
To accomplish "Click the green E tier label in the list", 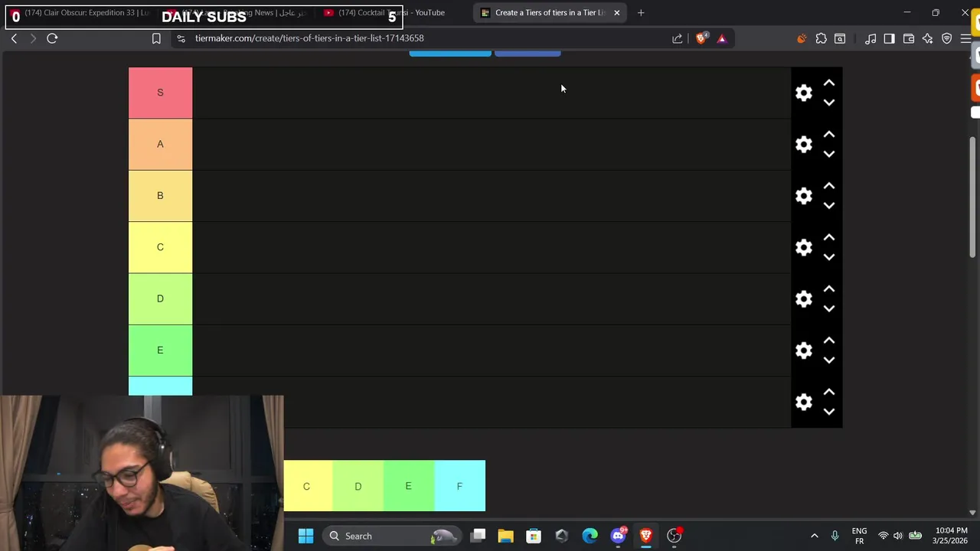I will [160, 350].
